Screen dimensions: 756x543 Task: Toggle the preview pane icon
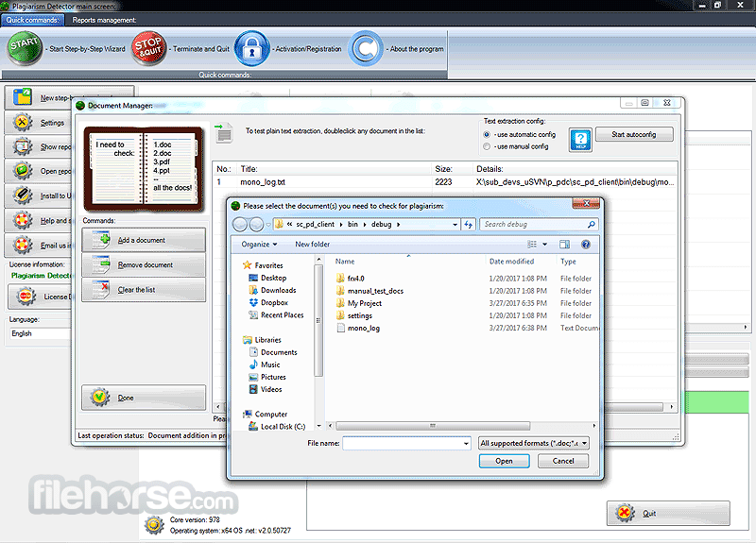pos(564,245)
